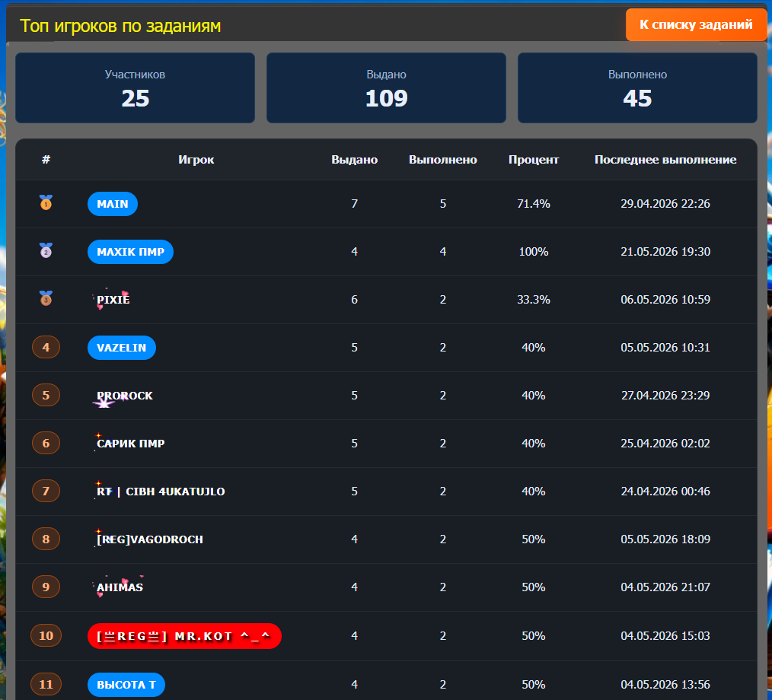
Task: Open player VAZELIN tag
Action: [122, 348]
